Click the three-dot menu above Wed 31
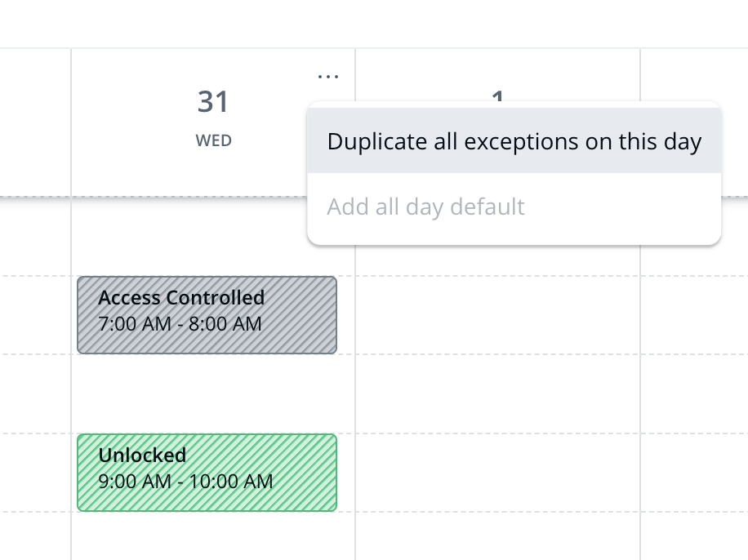Screen dimensions: 748x560 (x=327, y=76)
